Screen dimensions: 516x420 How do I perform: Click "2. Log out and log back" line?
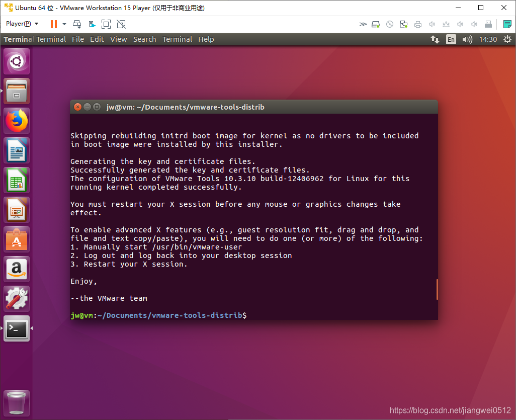point(181,256)
